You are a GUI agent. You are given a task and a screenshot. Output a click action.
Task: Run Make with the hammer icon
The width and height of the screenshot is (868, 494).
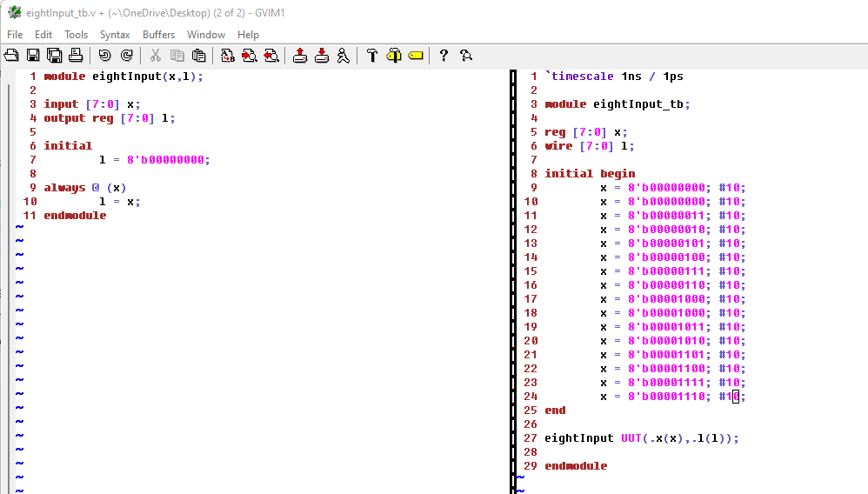pos(372,56)
